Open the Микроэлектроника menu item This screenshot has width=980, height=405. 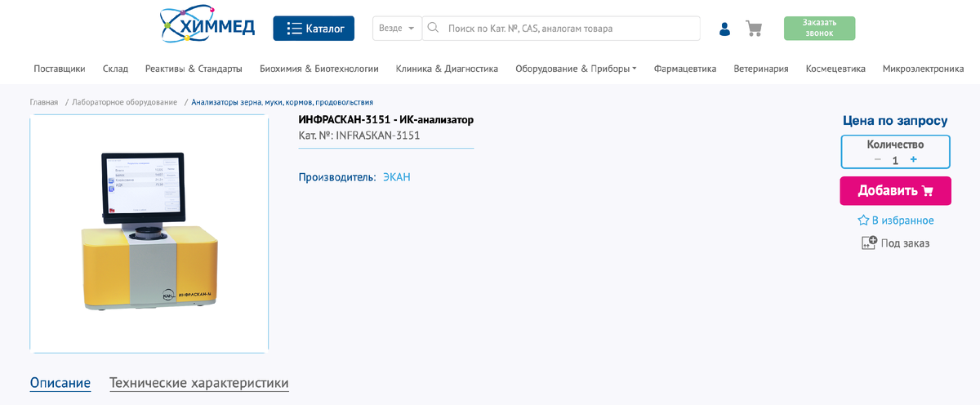923,69
